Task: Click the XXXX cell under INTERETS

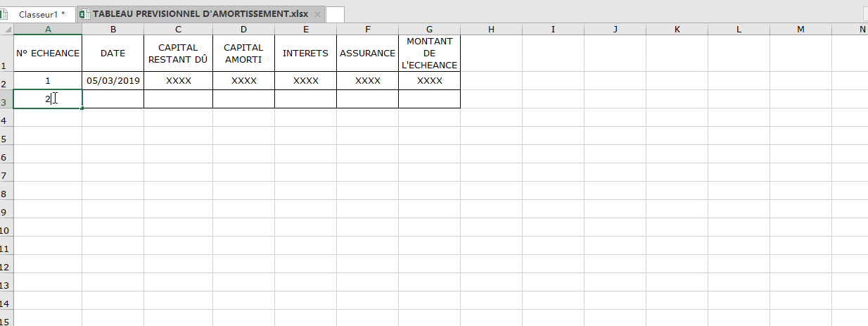Action: tap(305, 81)
